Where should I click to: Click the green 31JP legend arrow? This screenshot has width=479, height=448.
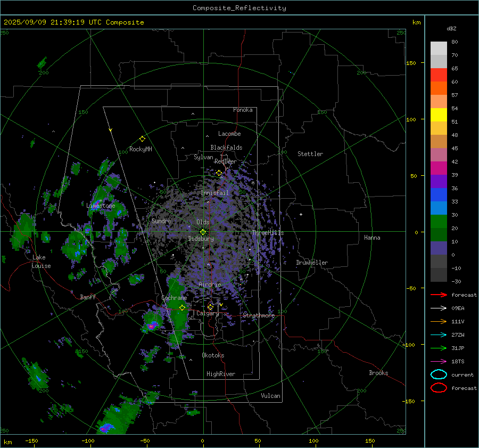point(439,348)
